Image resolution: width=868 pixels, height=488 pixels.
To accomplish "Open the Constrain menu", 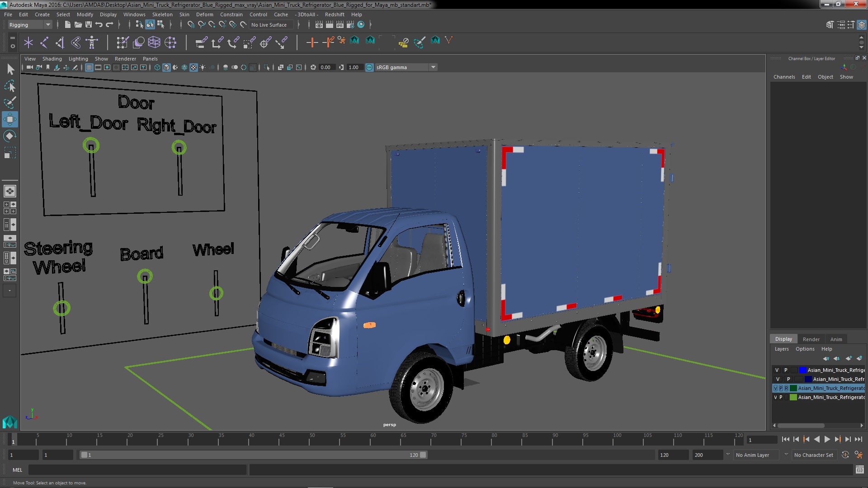I will coord(231,14).
